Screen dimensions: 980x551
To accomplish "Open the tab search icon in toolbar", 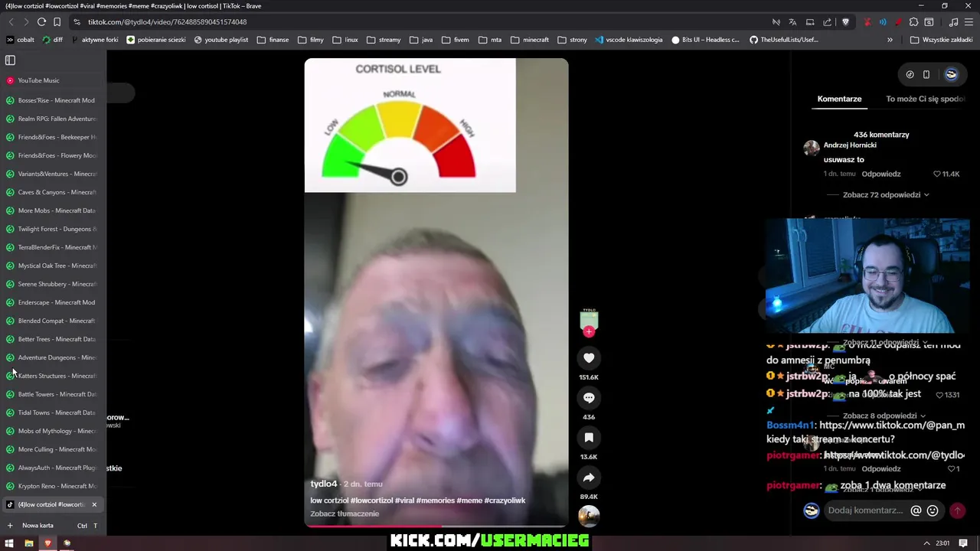I will point(929,22).
